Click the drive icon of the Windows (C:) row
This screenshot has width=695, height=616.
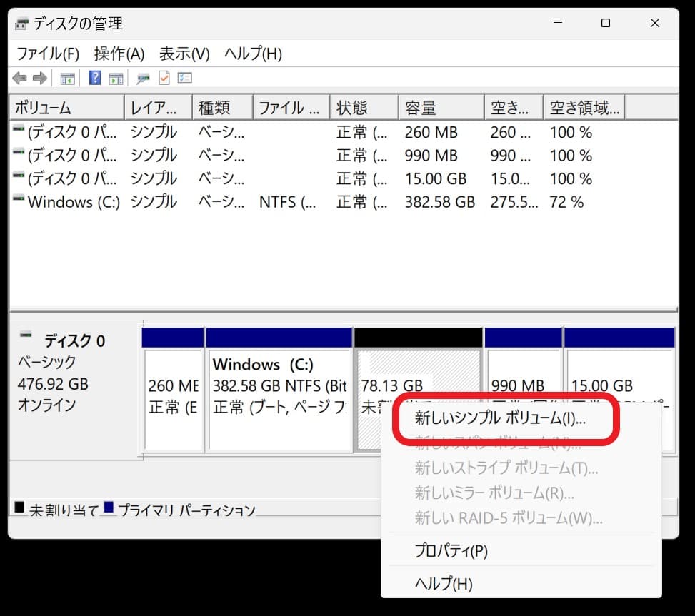[x=19, y=198]
